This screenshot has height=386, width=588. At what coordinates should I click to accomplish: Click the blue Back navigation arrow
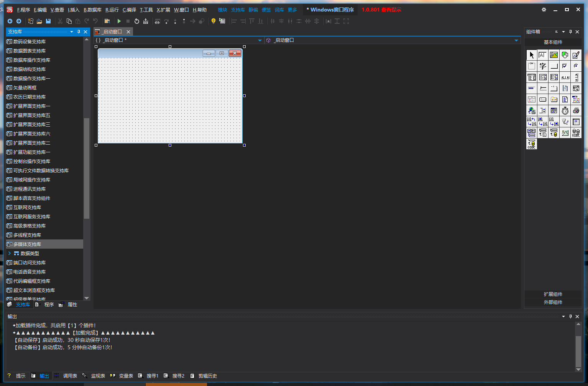[x=10, y=21]
